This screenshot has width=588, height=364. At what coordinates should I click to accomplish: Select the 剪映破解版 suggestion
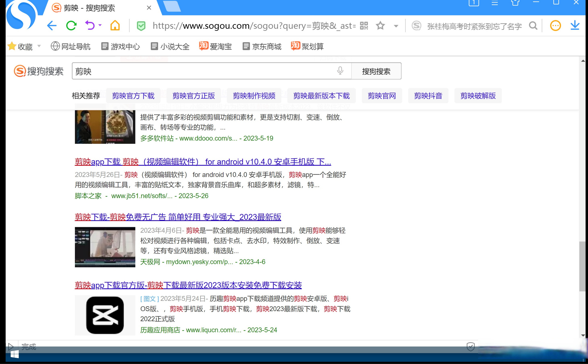click(x=478, y=96)
